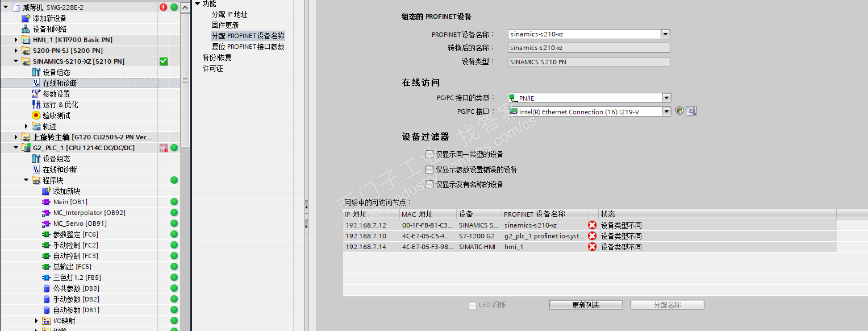Open 添加新设备 in project tree

click(x=49, y=18)
